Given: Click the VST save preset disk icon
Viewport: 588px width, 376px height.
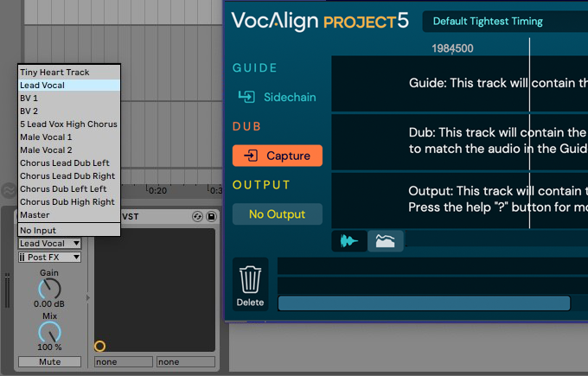Looking at the screenshot, I should point(209,216).
